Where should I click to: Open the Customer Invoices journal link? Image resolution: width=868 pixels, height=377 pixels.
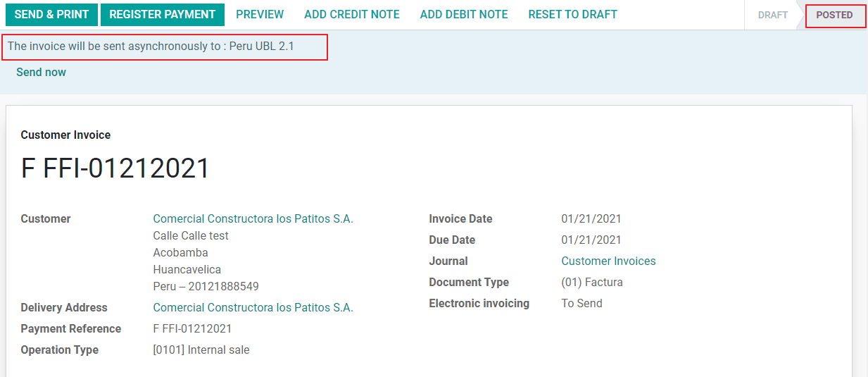(x=608, y=261)
